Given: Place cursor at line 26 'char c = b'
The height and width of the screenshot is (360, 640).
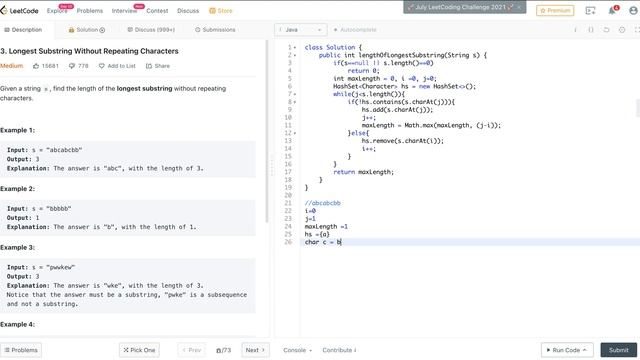Looking at the screenshot, I should tap(323, 242).
